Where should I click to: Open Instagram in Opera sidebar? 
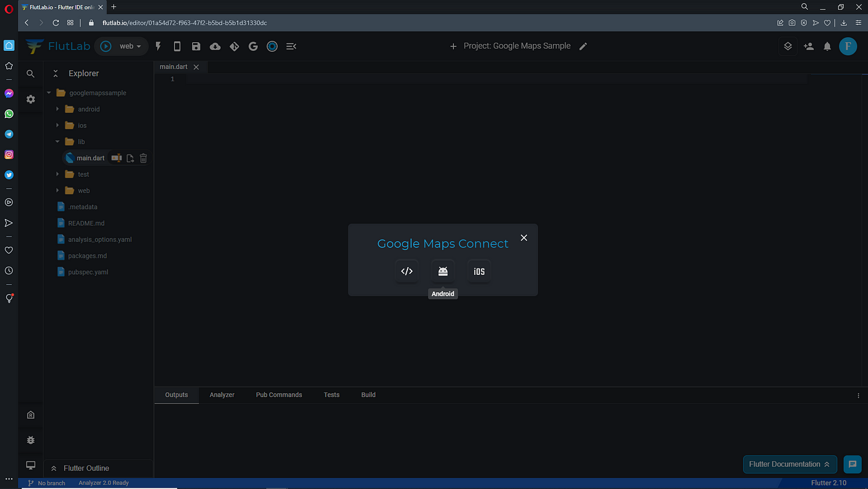(x=9, y=155)
